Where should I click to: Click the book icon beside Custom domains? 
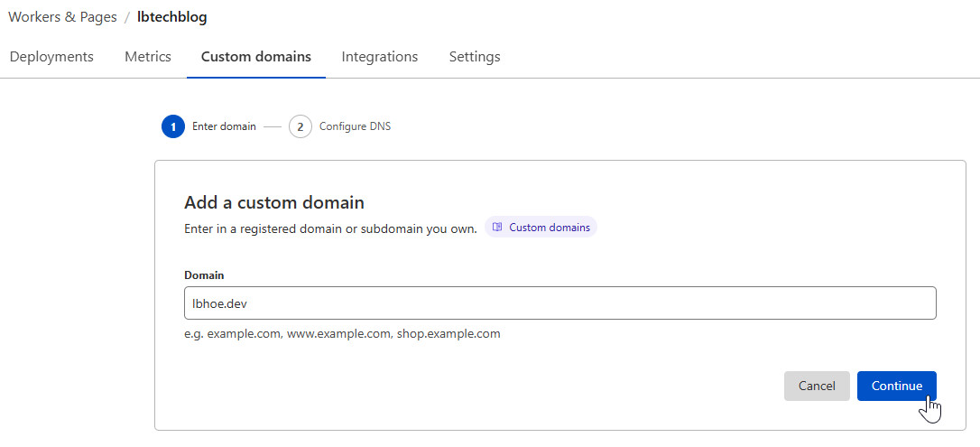[497, 228]
